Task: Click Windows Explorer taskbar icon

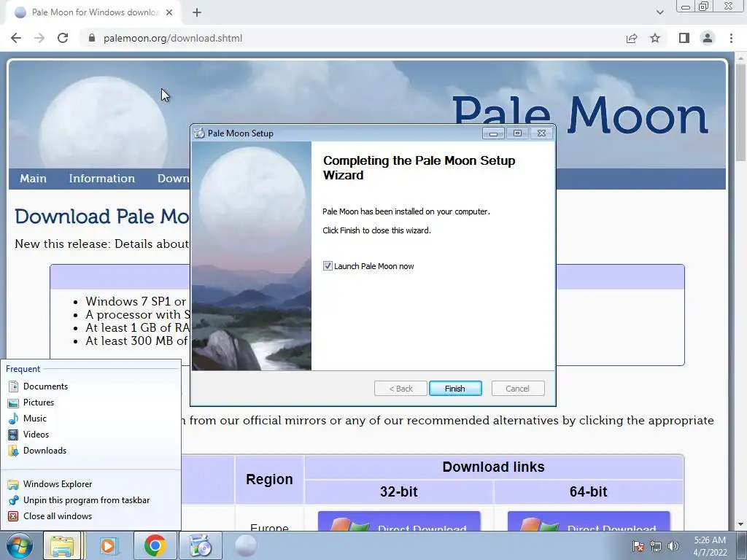Action: click(x=63, y=545)
